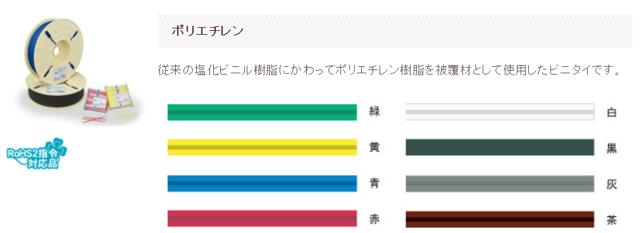The width and height of the screenshot is (644, 233).
Task: Click the 緑 label text
Action: [374, 112]
